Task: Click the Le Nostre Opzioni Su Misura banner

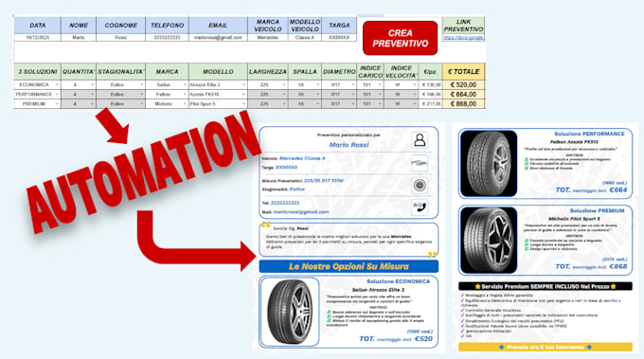Action: (349, 266)
